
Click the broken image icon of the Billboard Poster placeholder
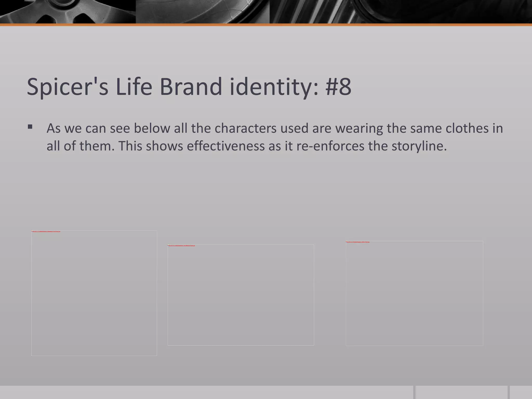click(x=168, y=245)
